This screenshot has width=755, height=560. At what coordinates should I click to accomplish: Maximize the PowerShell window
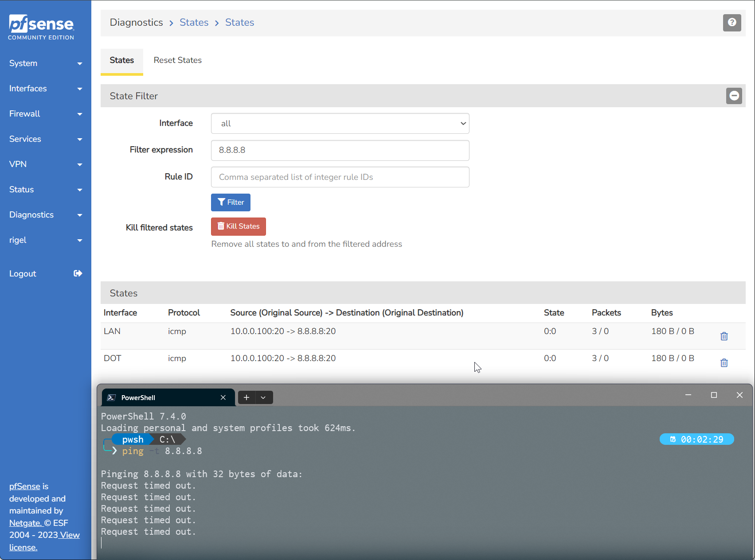[x=714, y=395]
